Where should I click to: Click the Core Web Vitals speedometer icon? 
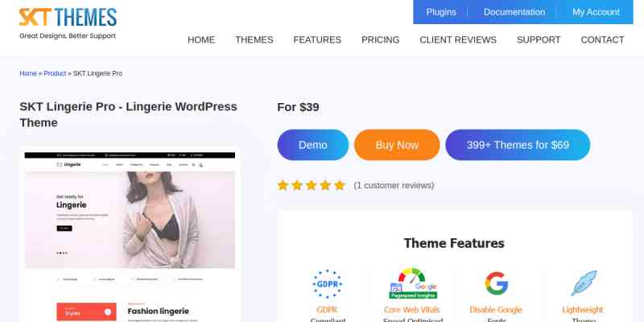point(413,283)
